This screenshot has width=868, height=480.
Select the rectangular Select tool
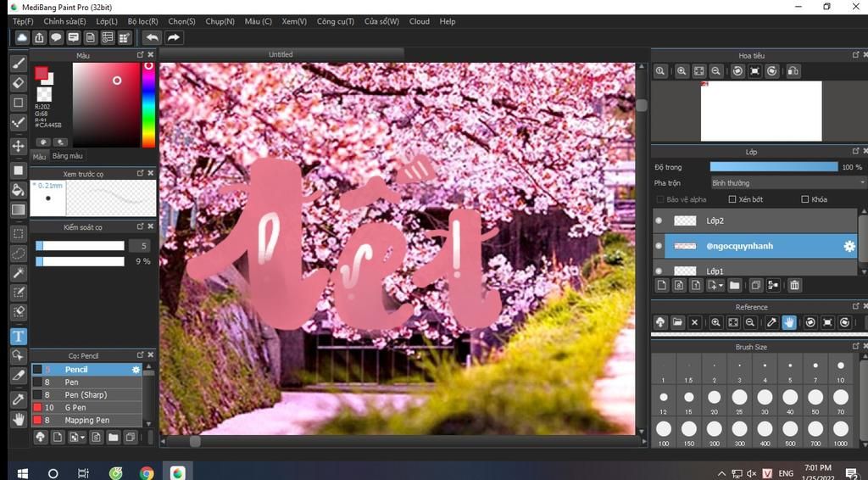pos(19,233)
